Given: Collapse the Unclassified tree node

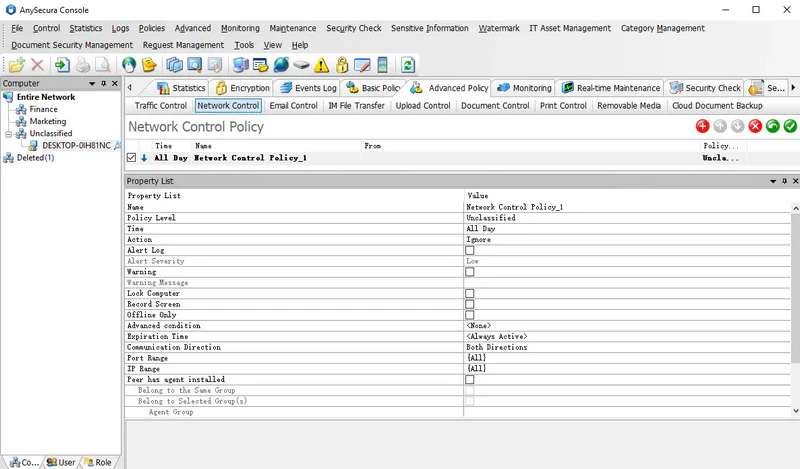Looking at the screenshot, I should [9, 134].
